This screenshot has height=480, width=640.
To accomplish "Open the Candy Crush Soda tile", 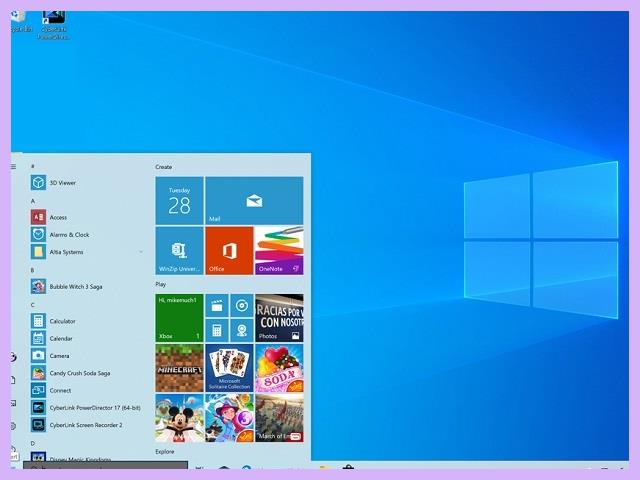I will 279,368.
